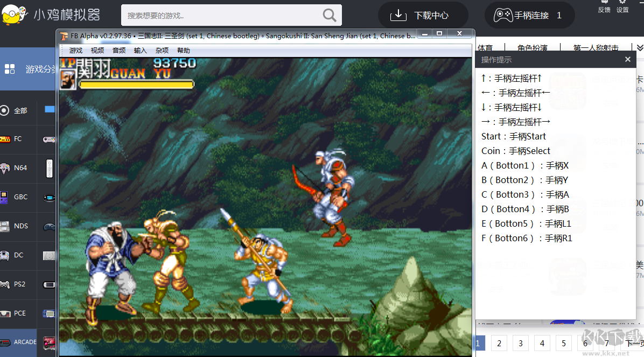Click the score 93750 in game
Viewport: 644px width, 357px height.
(x=174, y=63)
